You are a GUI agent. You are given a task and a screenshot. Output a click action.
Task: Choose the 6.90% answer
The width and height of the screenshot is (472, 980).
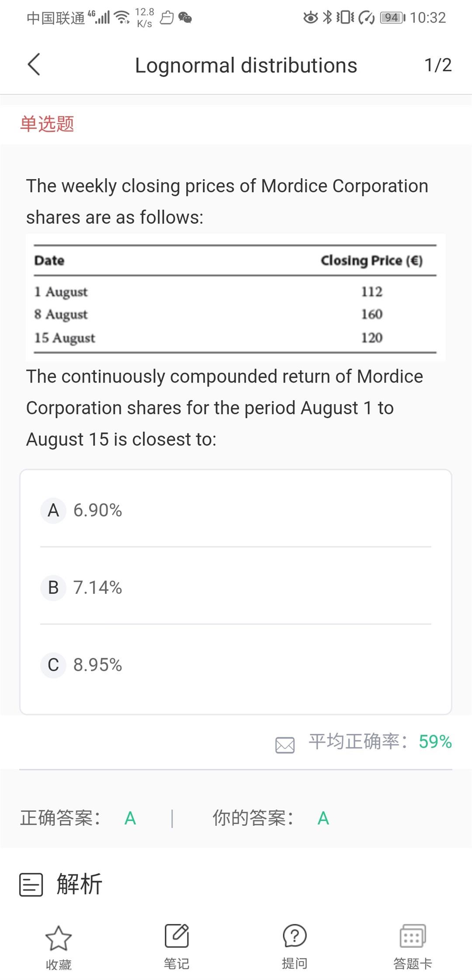tap(97, 510)
